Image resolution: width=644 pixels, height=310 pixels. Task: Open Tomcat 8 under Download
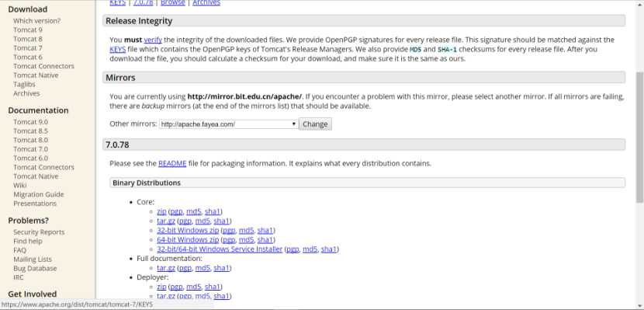point(27,39)
